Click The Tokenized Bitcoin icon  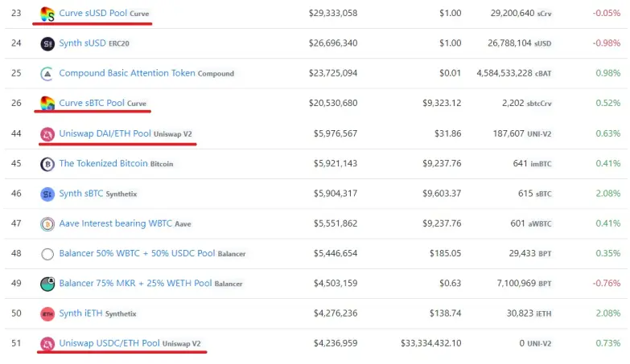[47, 164]
